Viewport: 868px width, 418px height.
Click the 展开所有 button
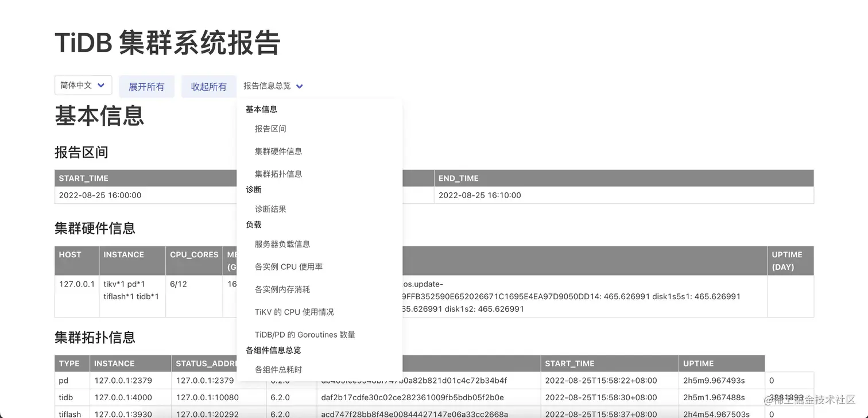(x=146, y=87)
